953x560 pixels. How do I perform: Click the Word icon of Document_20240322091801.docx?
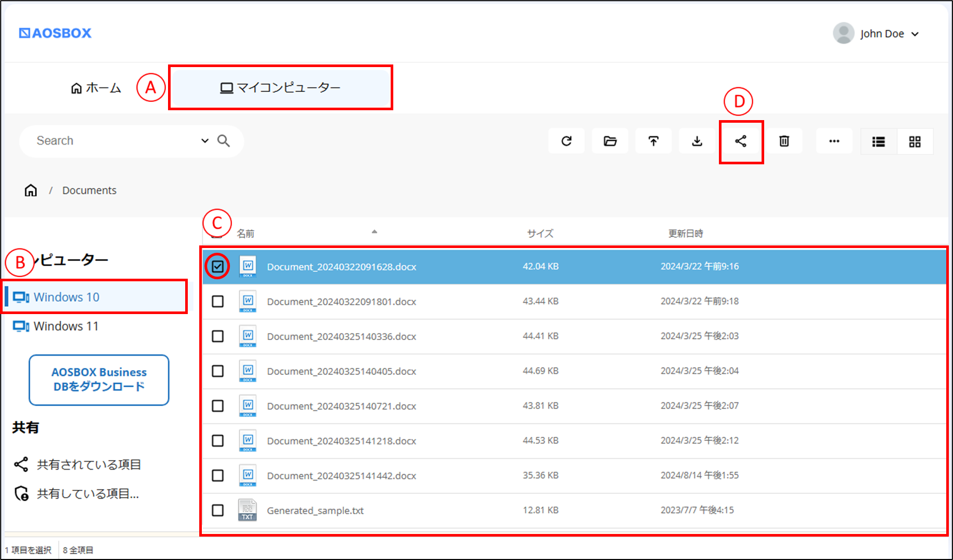248,301
